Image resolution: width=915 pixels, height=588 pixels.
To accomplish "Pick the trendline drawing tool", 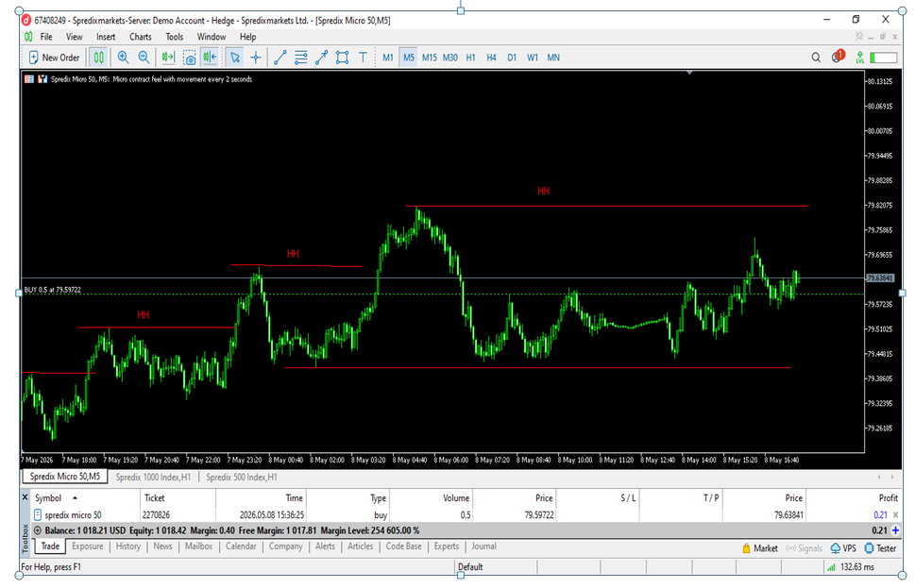I will click(x=280, y=58).
